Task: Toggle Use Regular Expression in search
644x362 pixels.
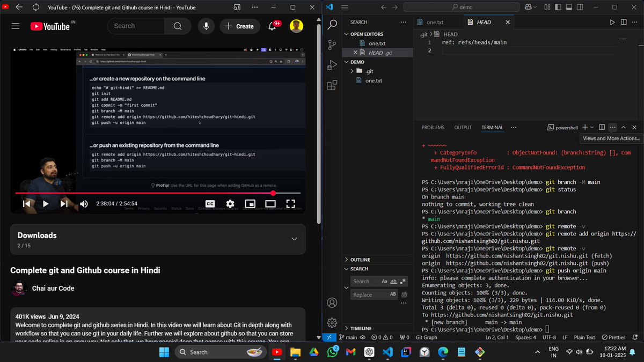Action: pyautogui.click(x=403, y=281)
